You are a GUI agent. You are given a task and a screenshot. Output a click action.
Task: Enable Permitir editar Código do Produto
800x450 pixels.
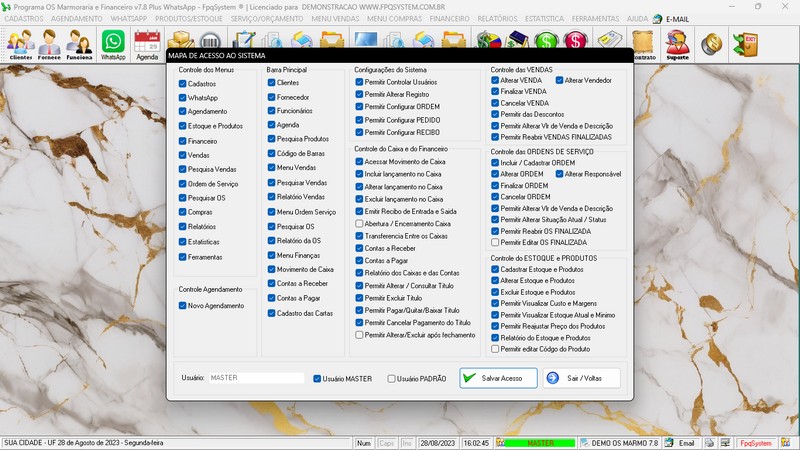coord(495,349)
